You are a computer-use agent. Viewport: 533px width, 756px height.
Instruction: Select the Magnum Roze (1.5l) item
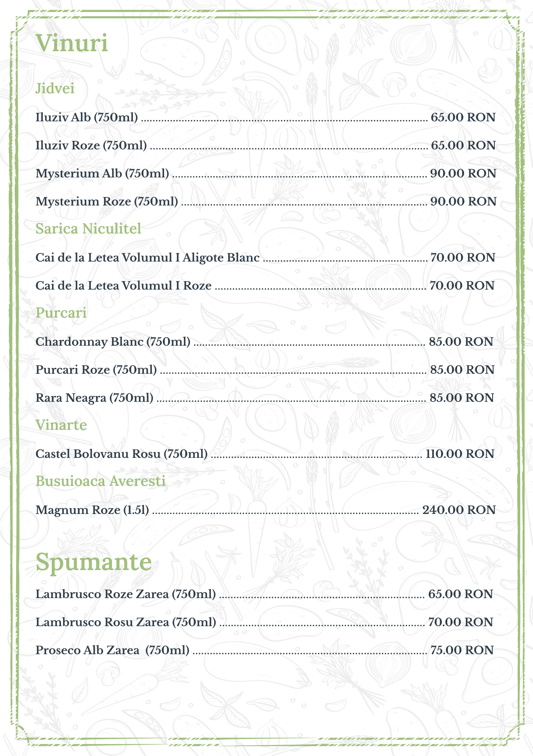pos(92,510)
